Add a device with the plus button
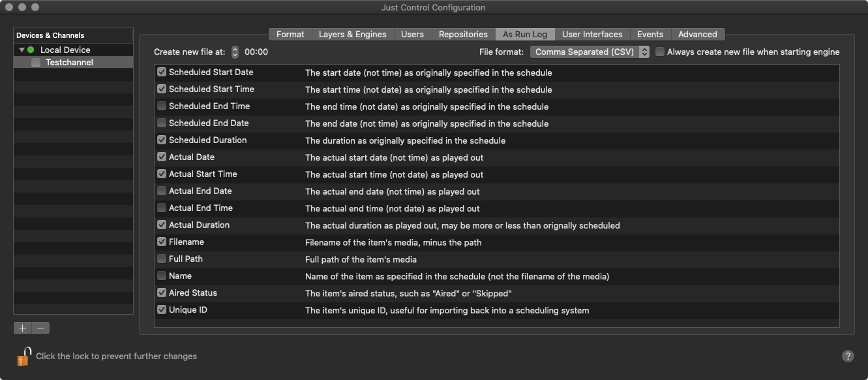This screenshot has height=380, width=868. 22,328
